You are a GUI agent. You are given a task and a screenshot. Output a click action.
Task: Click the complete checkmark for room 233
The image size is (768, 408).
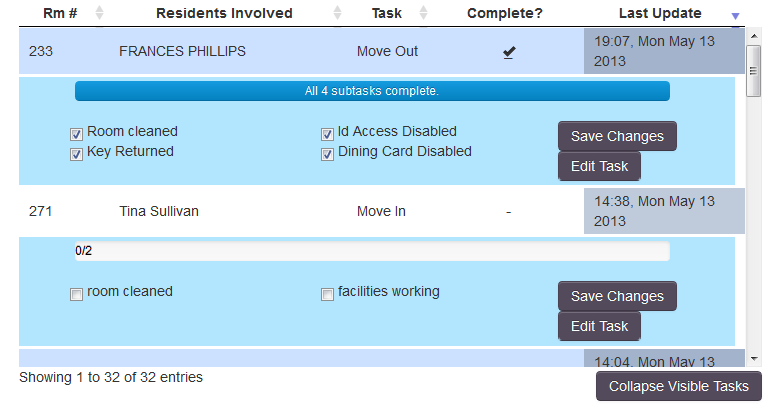509,52
